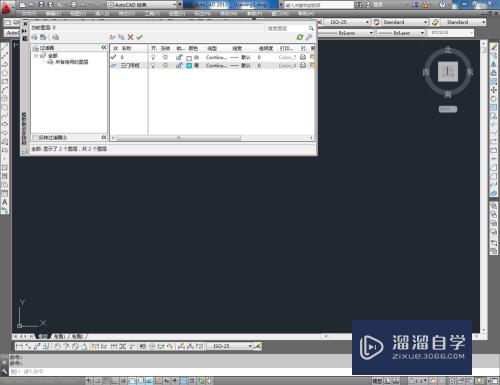Toggle the Lock padlock for layer 0
Screen dimensions: 500x385
pos(179,57)
